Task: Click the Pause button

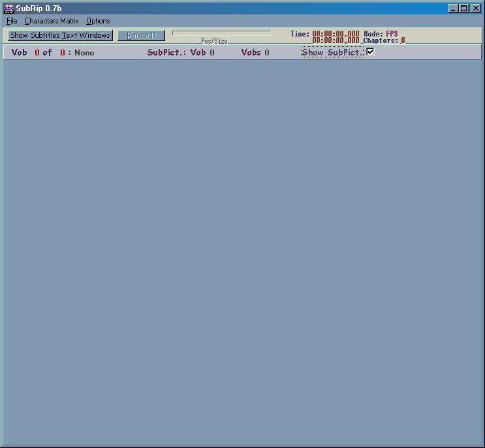Action: 141,35
